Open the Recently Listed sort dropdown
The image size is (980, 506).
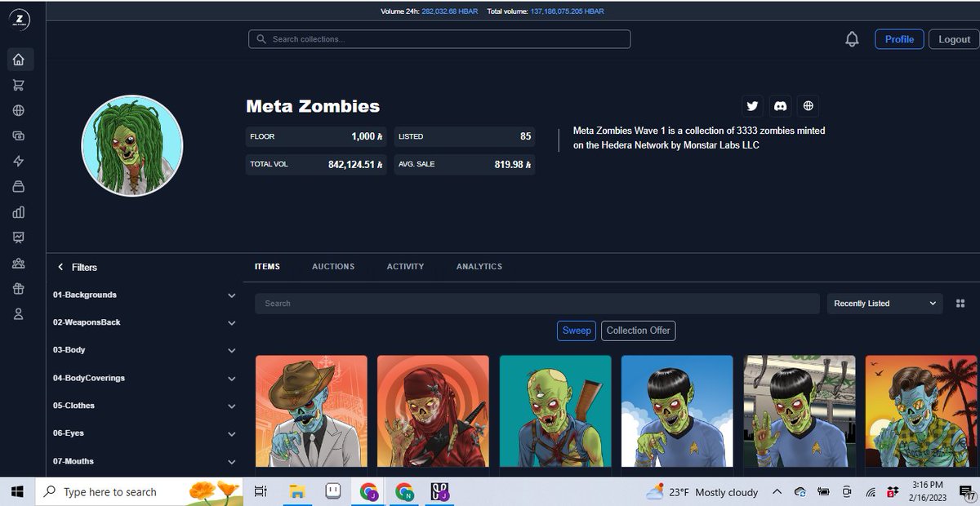tap(884, 303)
